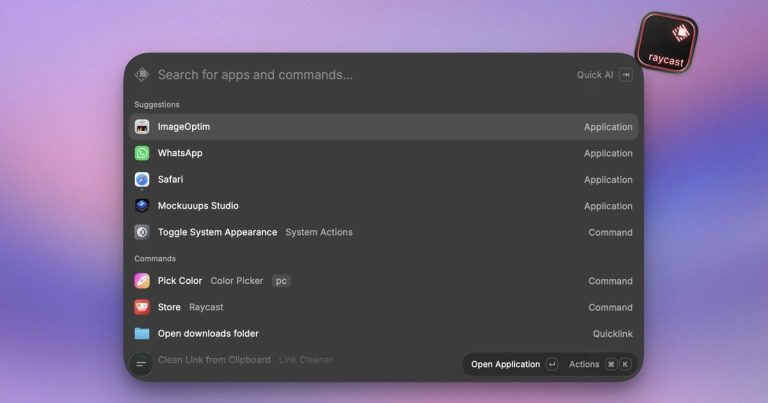
Task: Click the Quicklink type label
Action: (x=612, y=333)
